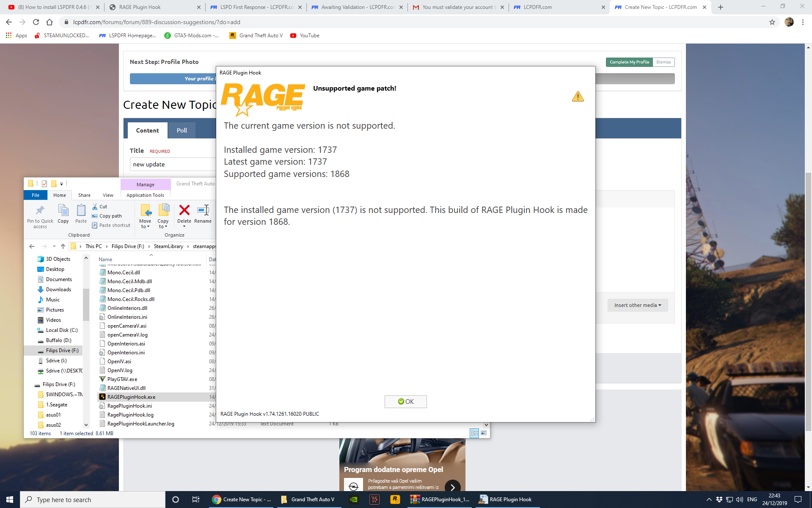Image resolution: width=812 pixels, height=508 pixels.
Task: Select the Poll tab in the topic form
Action: pos(182,130)
